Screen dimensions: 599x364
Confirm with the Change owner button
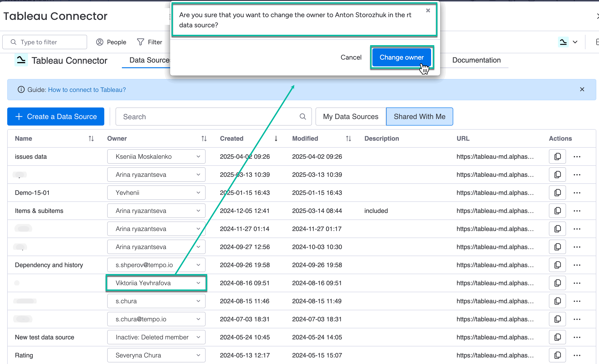point(401,57)
